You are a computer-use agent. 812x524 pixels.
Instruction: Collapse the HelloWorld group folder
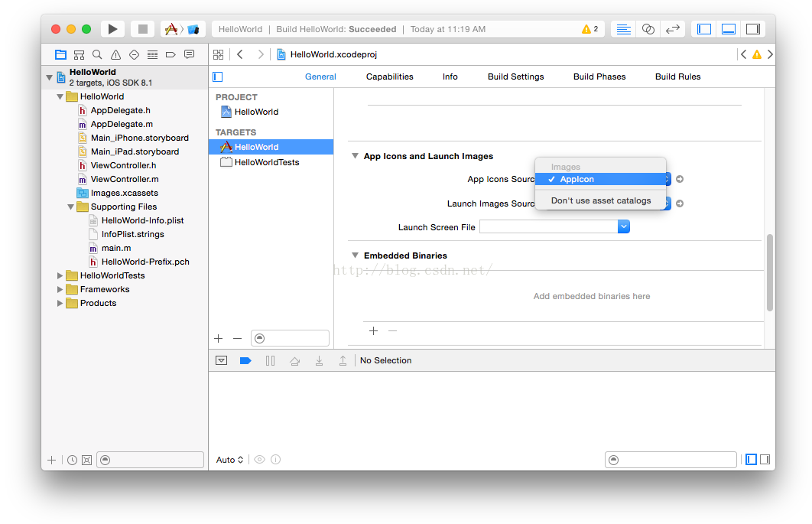[x=60, y=96]
